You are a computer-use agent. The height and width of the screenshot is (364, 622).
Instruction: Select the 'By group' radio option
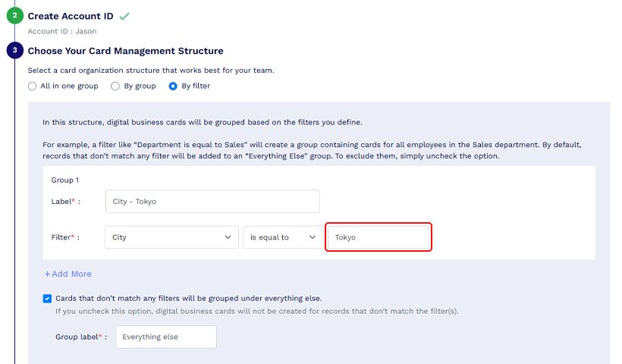(115, 86)
